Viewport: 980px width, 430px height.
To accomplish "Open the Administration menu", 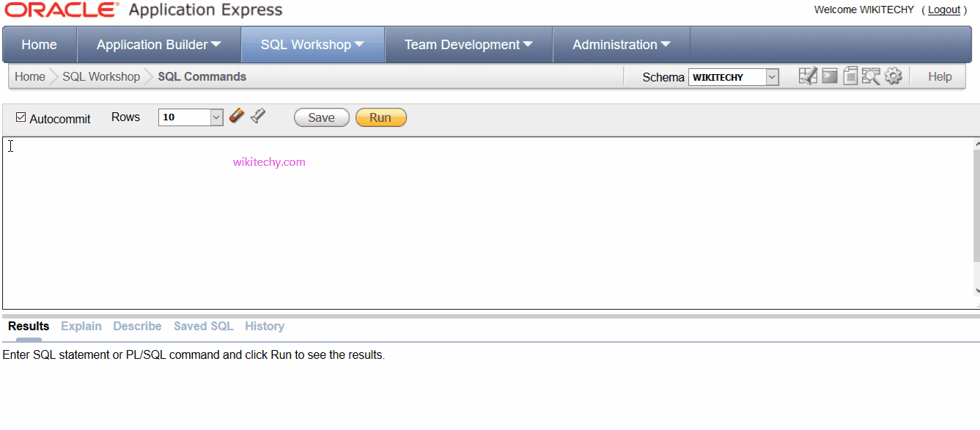I will (x=620, y=44).
